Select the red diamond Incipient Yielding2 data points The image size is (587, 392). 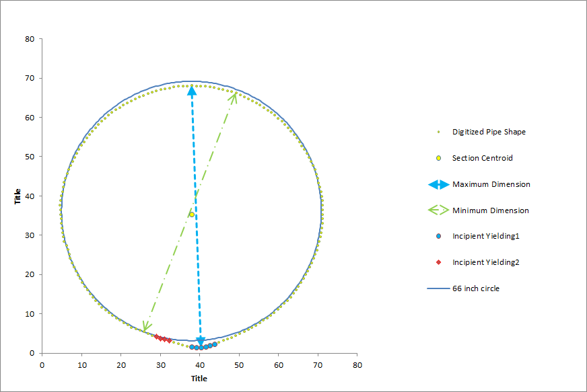coord(163,338)
